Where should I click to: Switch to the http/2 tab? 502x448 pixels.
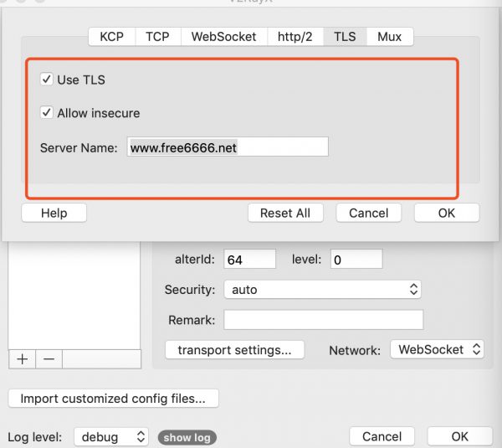296,36
